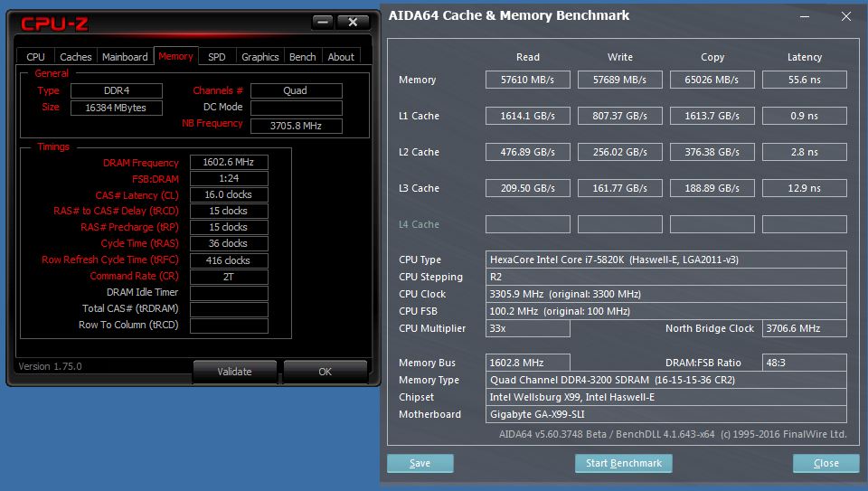This screenshot has height=491, width=868.
Task: Click the L2 Cache latency 2.8 ns
Action: point(805,152)
